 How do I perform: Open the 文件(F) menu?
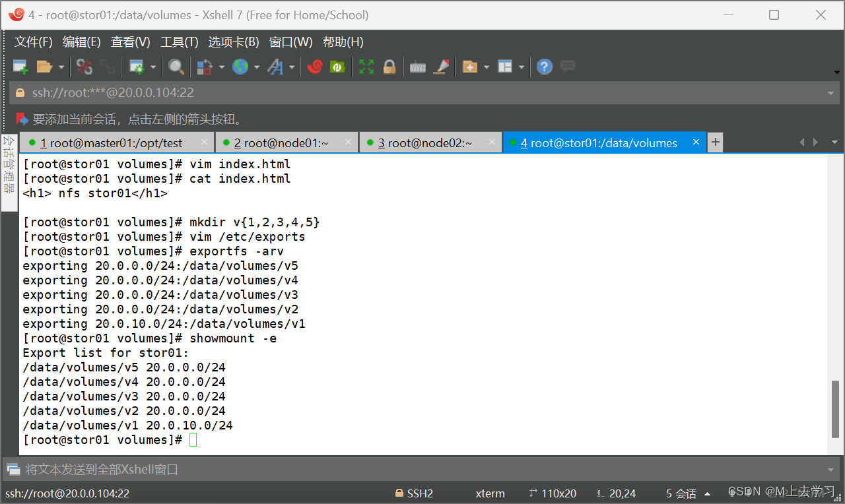34,42
